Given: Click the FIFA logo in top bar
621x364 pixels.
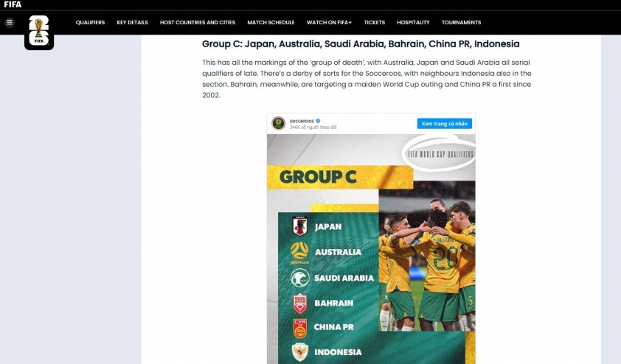Looking at the screenshot, I should pos(13,4).
